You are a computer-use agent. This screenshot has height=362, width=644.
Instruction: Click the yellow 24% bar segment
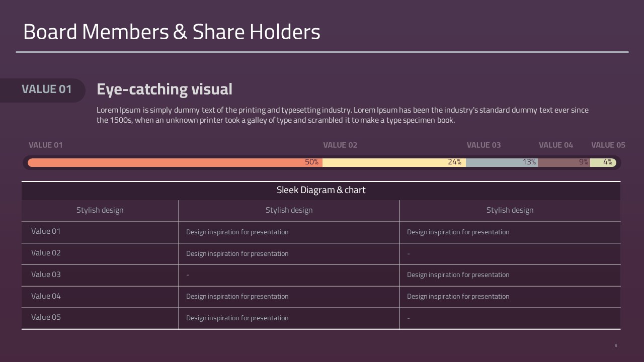(394, 162)
